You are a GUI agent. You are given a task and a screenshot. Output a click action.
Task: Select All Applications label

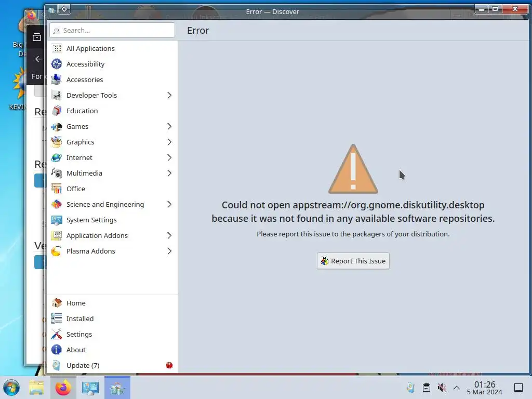coord(90,48)
